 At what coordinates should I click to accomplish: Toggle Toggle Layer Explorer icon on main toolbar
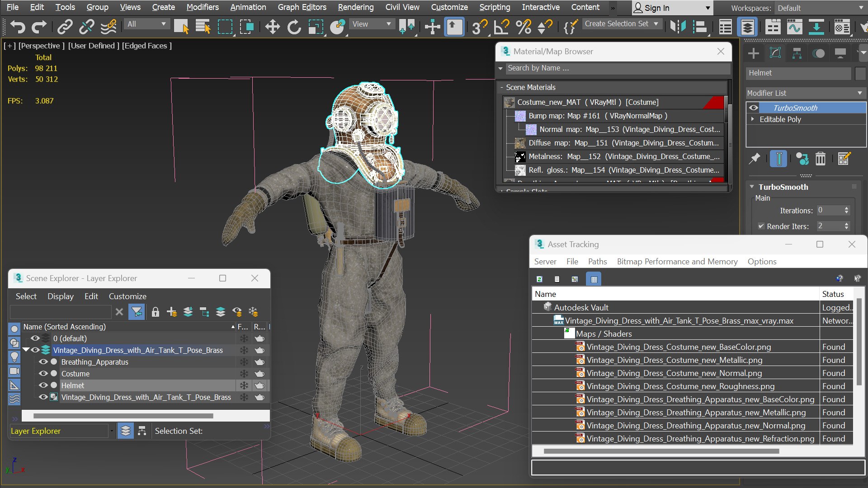point(747,27)
